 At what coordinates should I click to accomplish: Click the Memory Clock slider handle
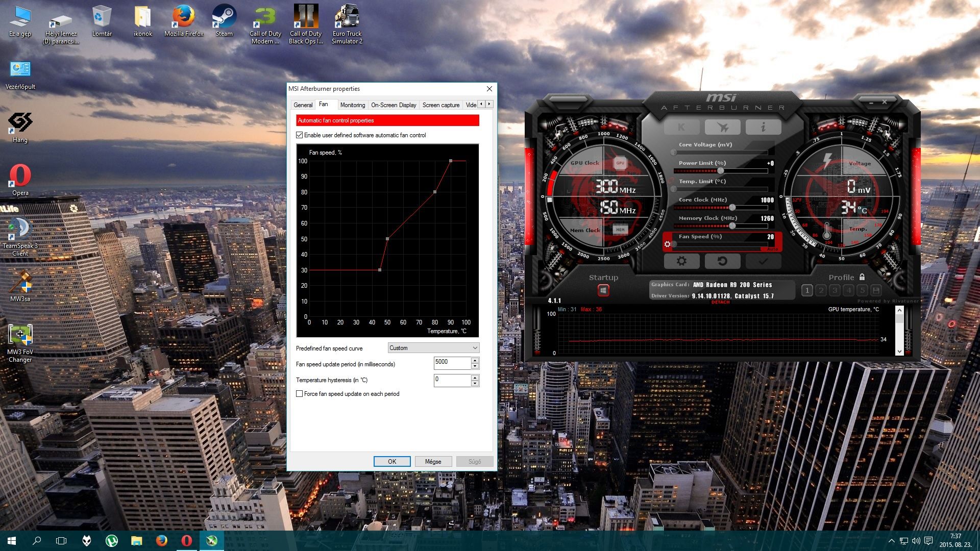(732, 226)
